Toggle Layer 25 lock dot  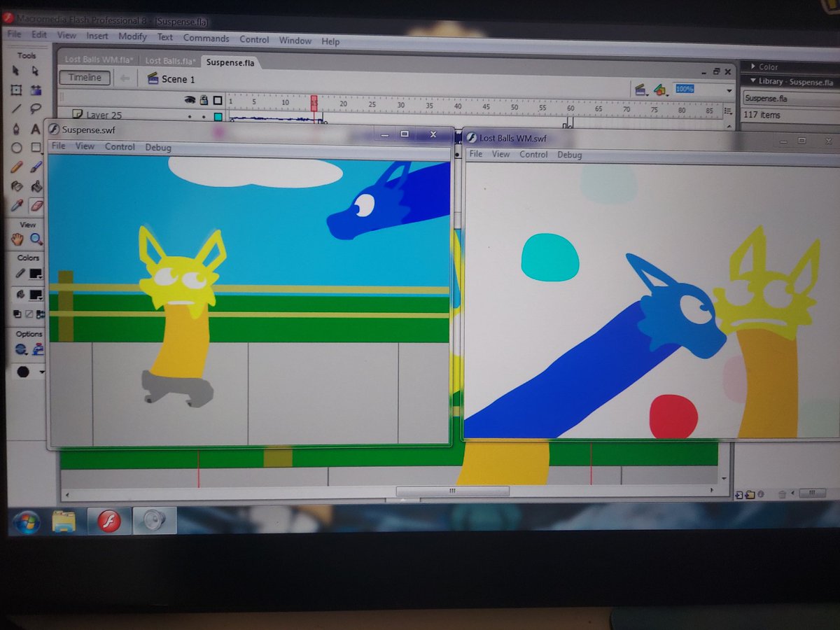tap(204, 116)
